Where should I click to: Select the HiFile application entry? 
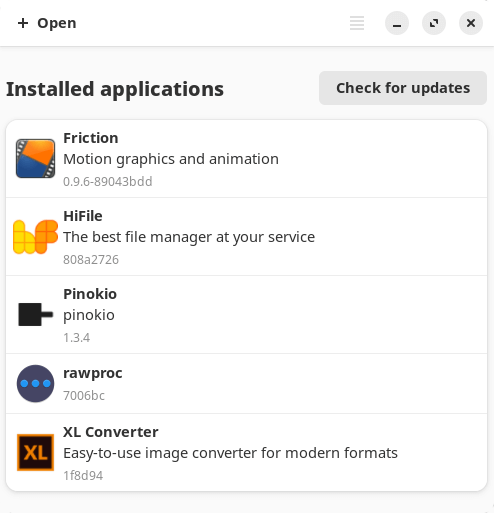(246, 237)
